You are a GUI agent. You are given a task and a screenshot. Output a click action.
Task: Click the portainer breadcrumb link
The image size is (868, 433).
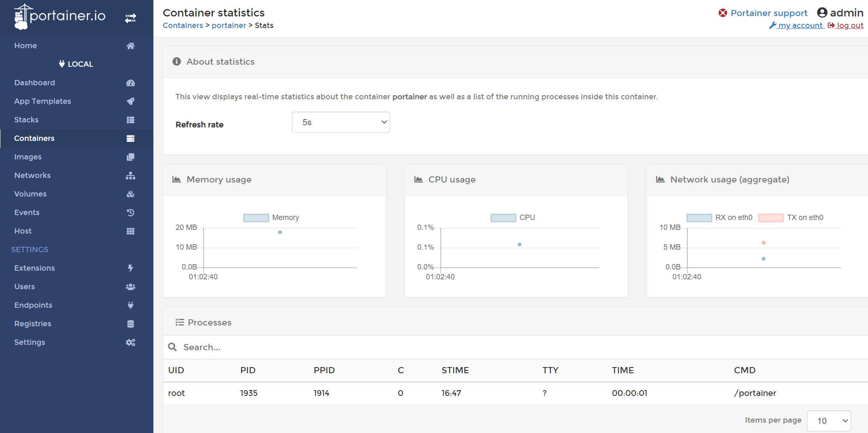(x=229, y=26)
